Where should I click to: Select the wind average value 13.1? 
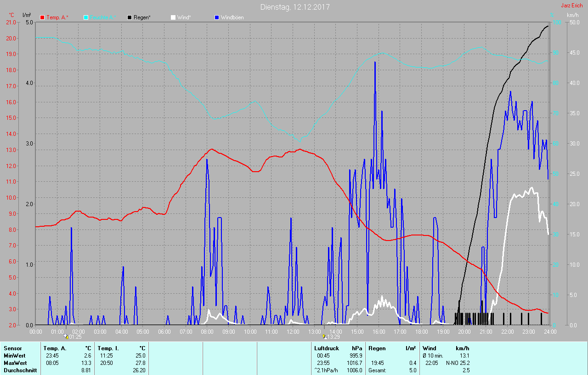465,356
